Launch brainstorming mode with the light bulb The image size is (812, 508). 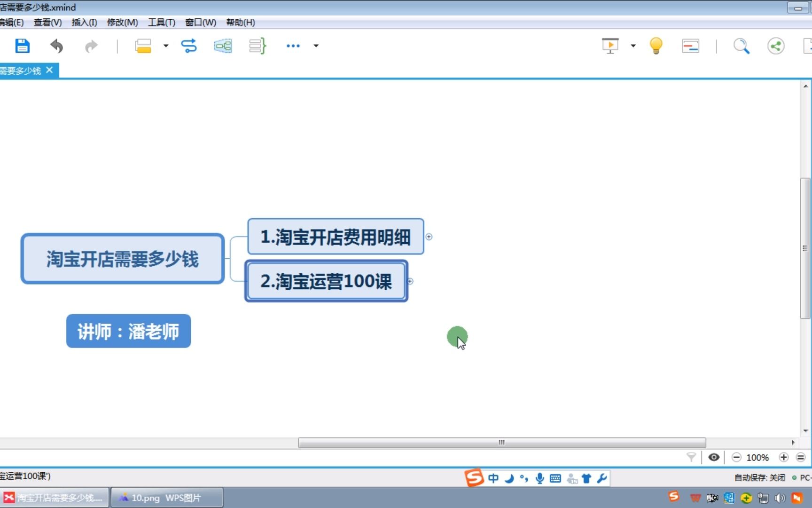coord(656,46)
